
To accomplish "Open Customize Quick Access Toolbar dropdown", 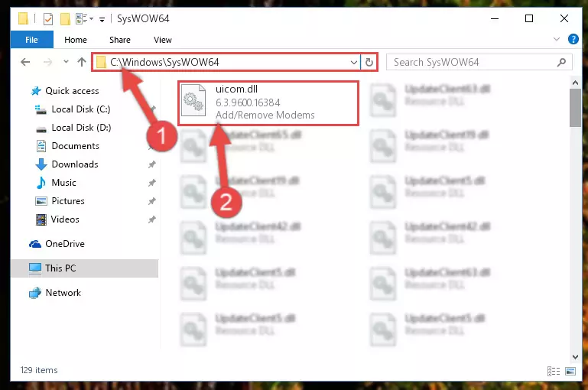I will click(102, 20).
